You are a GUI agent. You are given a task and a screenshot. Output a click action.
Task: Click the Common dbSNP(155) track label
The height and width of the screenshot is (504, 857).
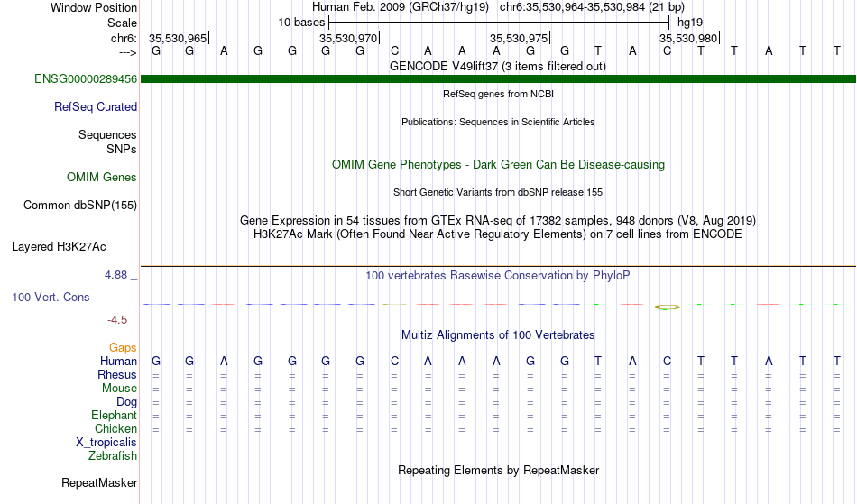[79, 206]
